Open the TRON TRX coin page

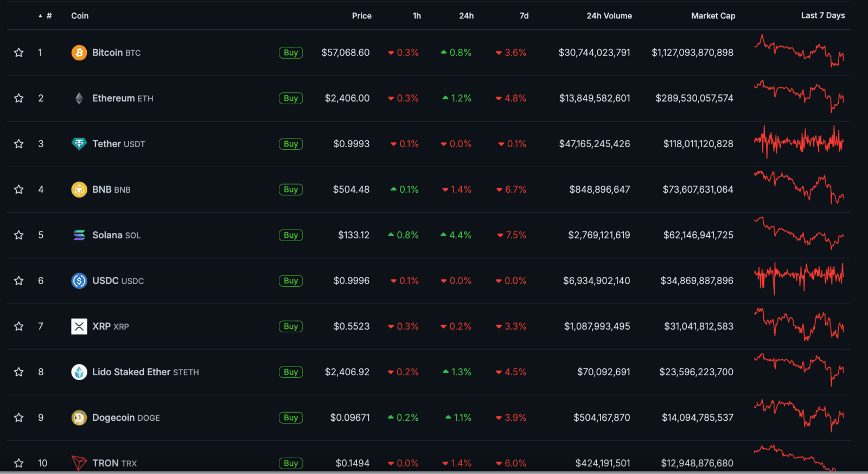click(114, 463)
